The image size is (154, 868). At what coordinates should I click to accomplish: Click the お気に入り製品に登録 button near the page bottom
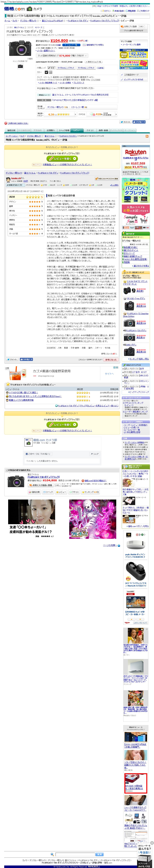pyautogui.click(x=41, y=485)
